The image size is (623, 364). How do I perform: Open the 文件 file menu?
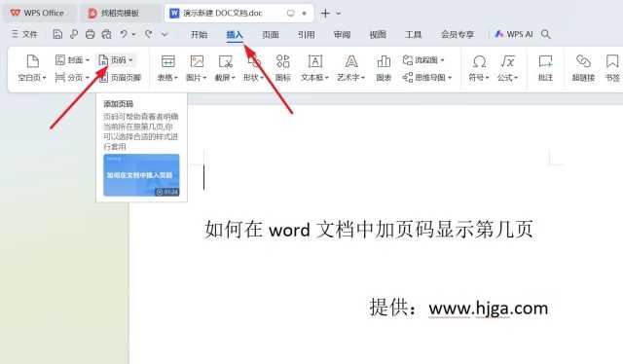point(24,35)
